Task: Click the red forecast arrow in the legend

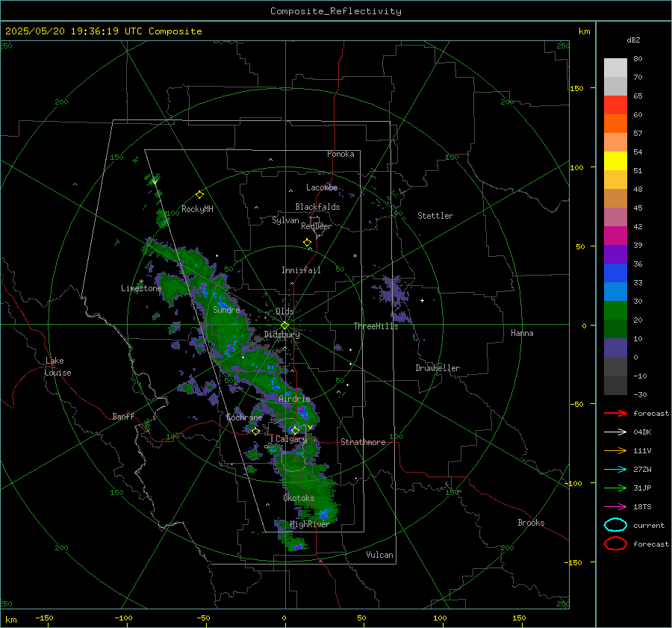Action: [x=615, y=413]
